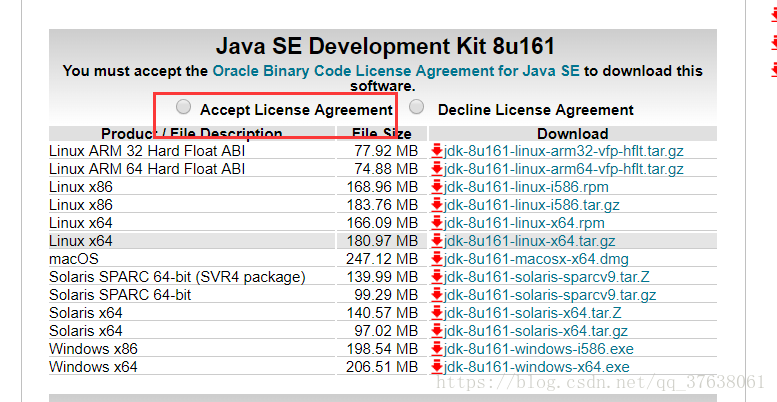777x402 pixels.
Task: Click download arrow icon beside linux-i586.tar.gz
Action: click(437, 205)
